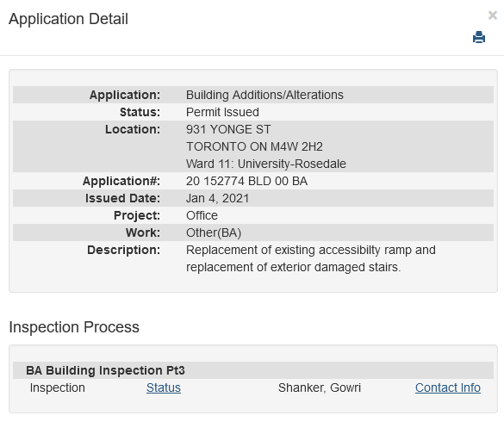This screenshot has width=504, height=434.
Task: Click the Ward 11: University-Rosedale text
Action: click(266, 164)
